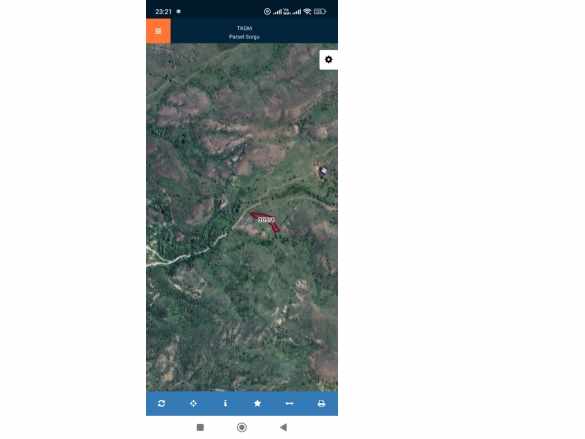Image resolution: width=585 pixels, height=439 pixels.
Task: Center map with the locate crosshair icon
Action: tap(193, 404)
